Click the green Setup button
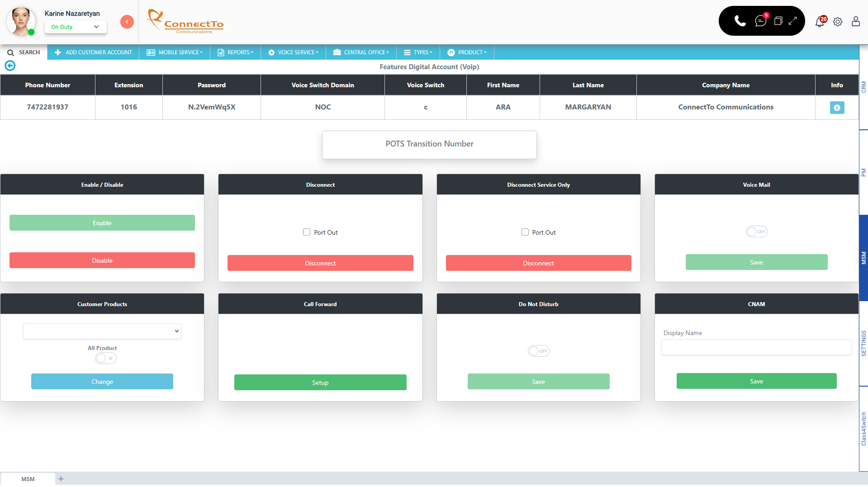This screenshot has width=868, height=487. tap(320, 383)
